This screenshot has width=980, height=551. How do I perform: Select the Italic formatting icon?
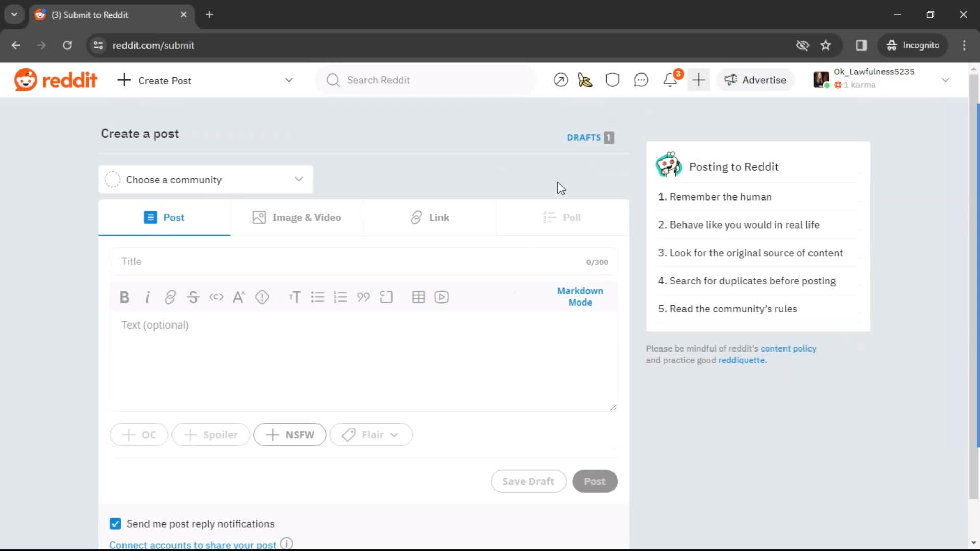[x=148, y=297]
